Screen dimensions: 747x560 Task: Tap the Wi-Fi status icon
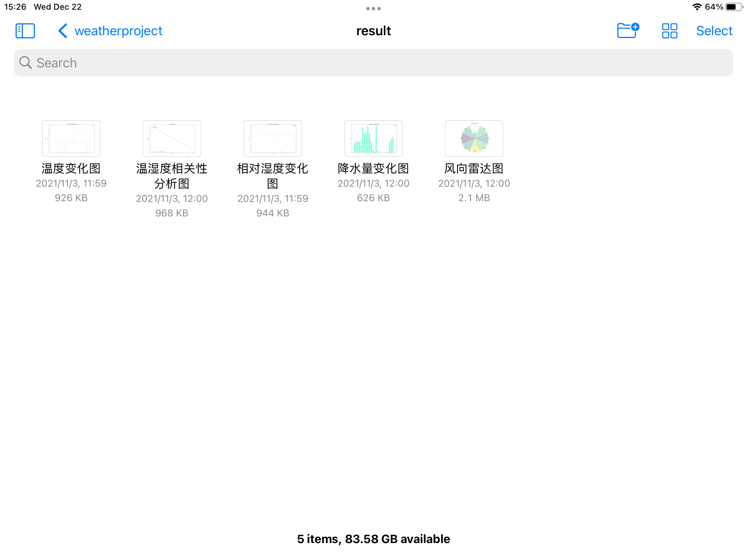click(x=697, y=7)
